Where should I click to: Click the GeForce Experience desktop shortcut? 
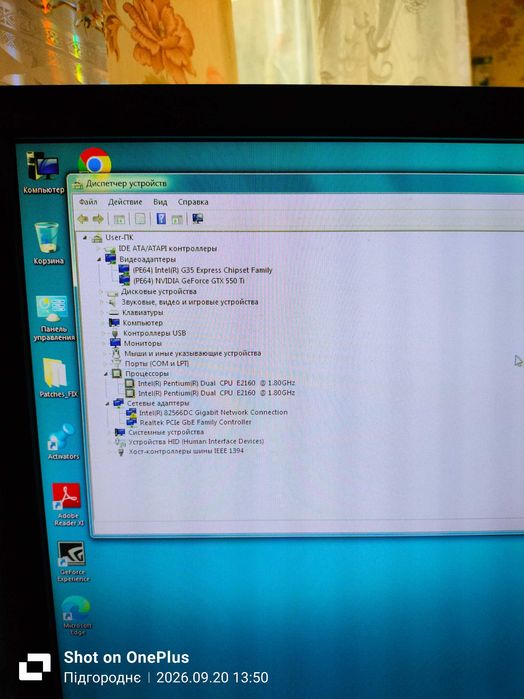[73, 562]
